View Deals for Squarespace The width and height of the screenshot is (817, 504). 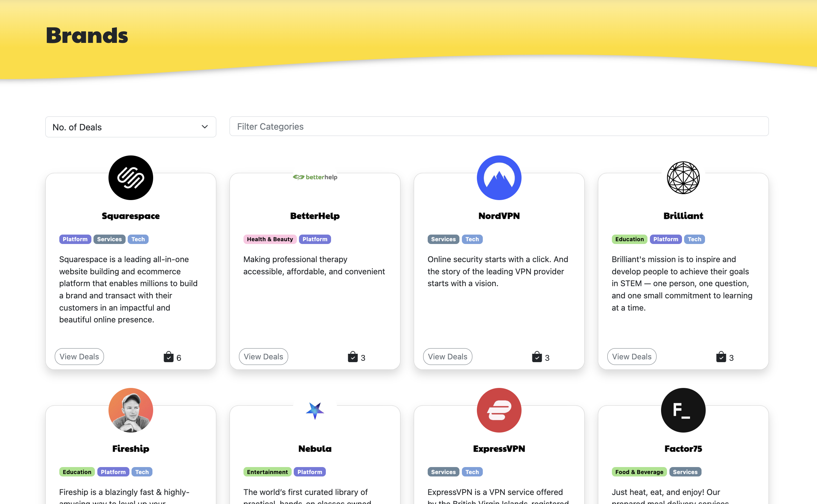79,357
